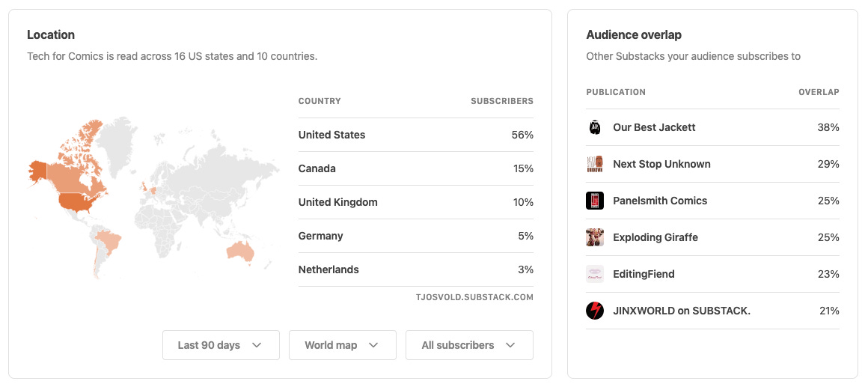Select the Germany country row
Screen dimensions: 868x387
tap(416, 236)
